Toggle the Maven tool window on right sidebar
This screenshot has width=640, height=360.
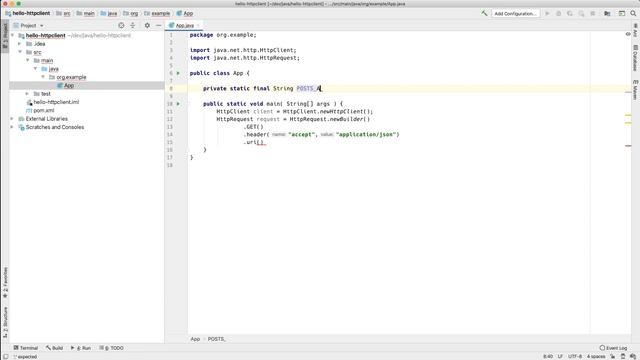pos(635,90)
